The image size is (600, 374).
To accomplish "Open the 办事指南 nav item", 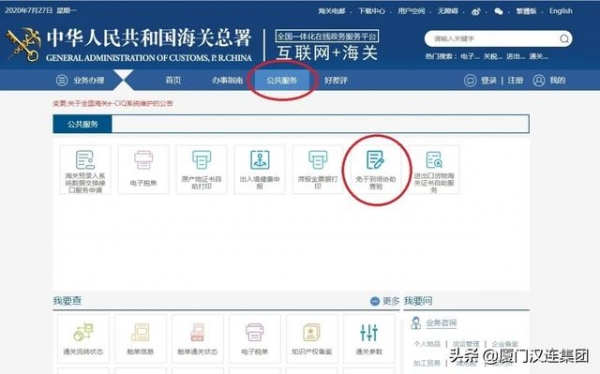I will 227,80.
